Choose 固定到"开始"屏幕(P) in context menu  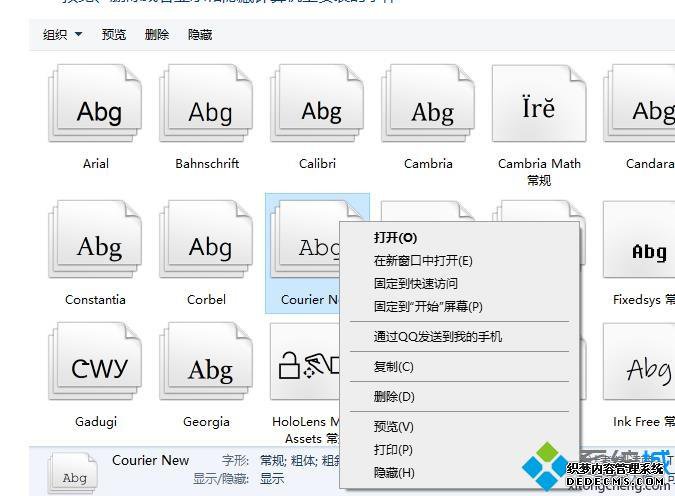click(x=460, y=307)
